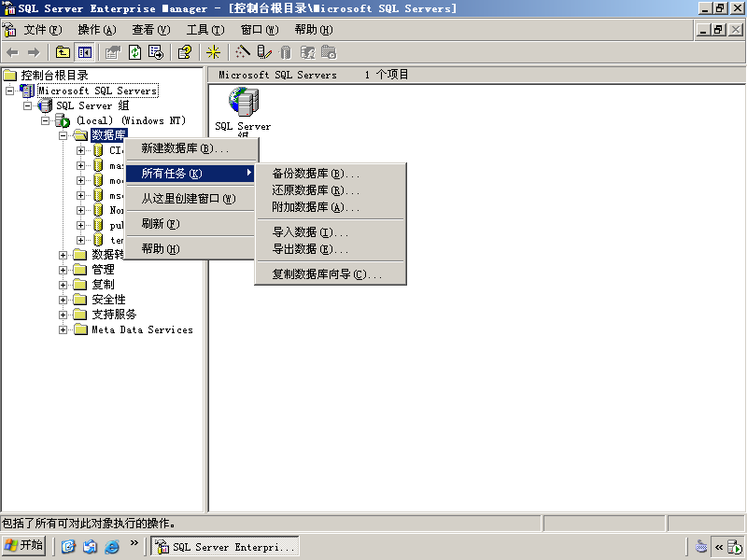
Task: Click the 控制台根目录 root folder icon
Action: 10,76
